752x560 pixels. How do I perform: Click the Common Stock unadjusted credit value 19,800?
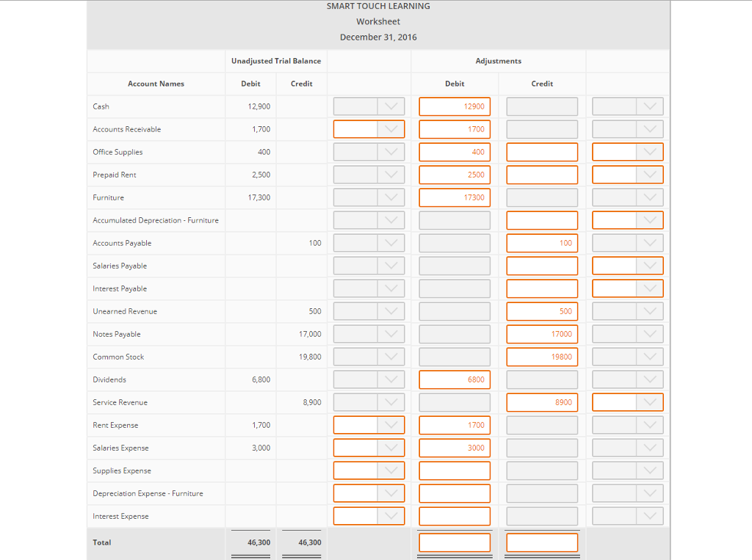(x=310, y=357)
